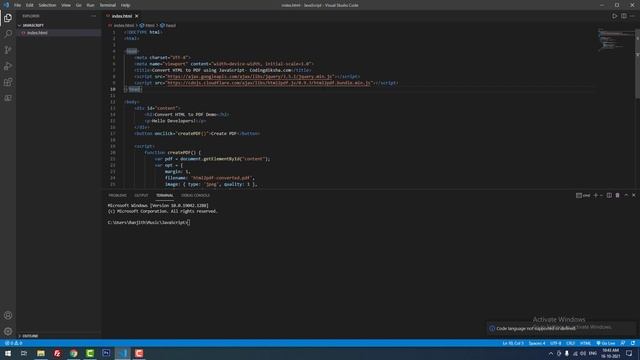Image resolution: width=640 pixels, height=360 pixels.
Task: Maximize the terminal panel with chevron up
Action: [626, 196]
